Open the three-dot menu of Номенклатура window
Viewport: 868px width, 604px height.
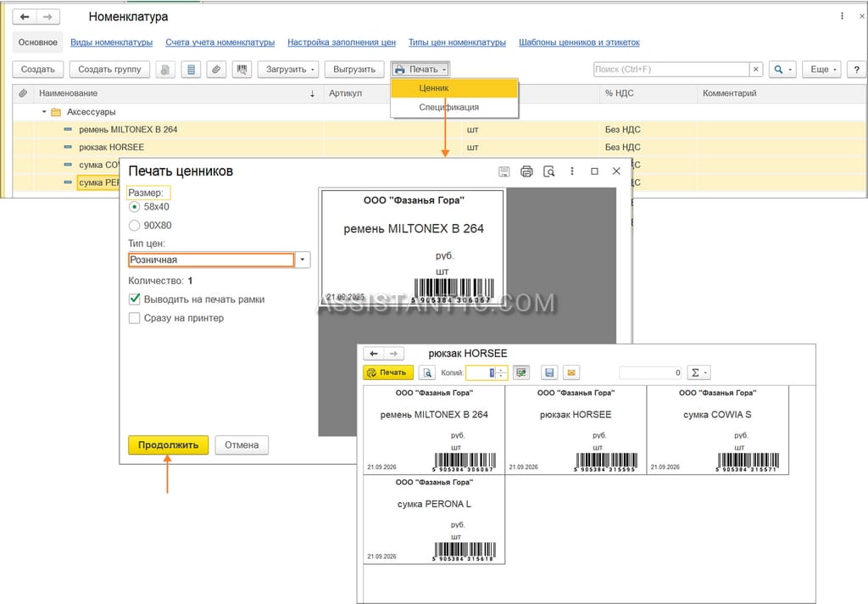842,16
